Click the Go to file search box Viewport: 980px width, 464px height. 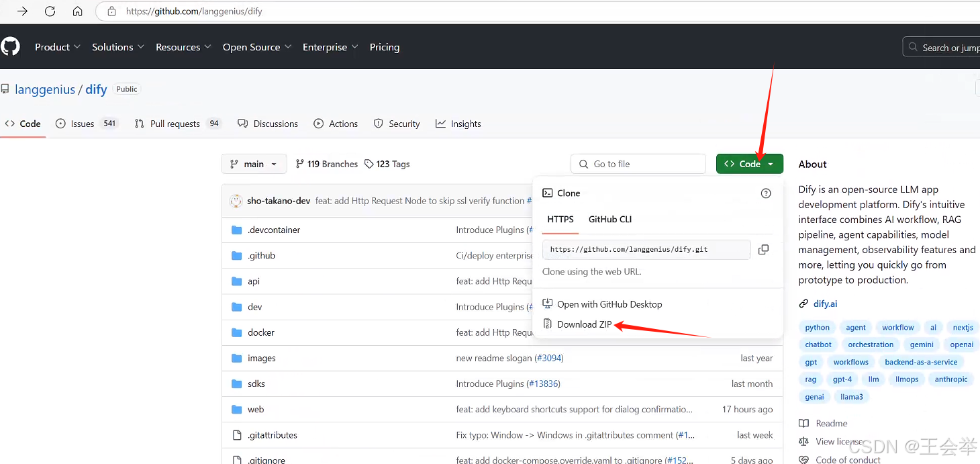click(x=638, y=164)
